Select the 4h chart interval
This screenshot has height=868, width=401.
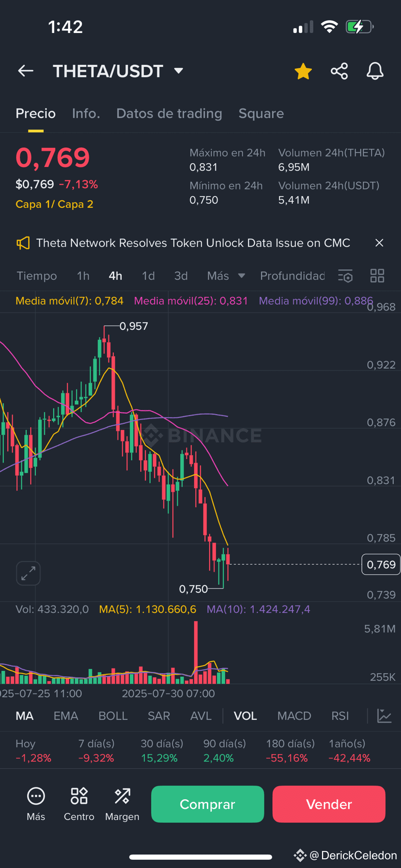[115, 276]
